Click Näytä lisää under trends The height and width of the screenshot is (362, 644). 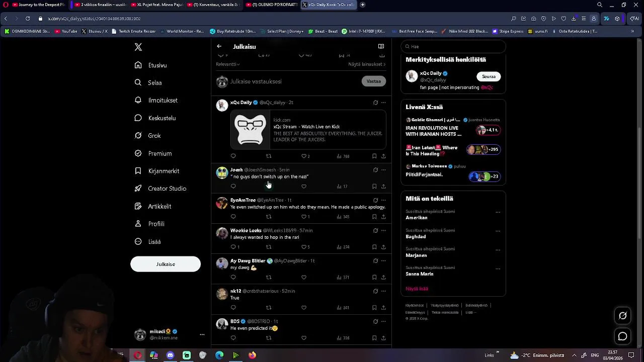[x=417, y=289]
